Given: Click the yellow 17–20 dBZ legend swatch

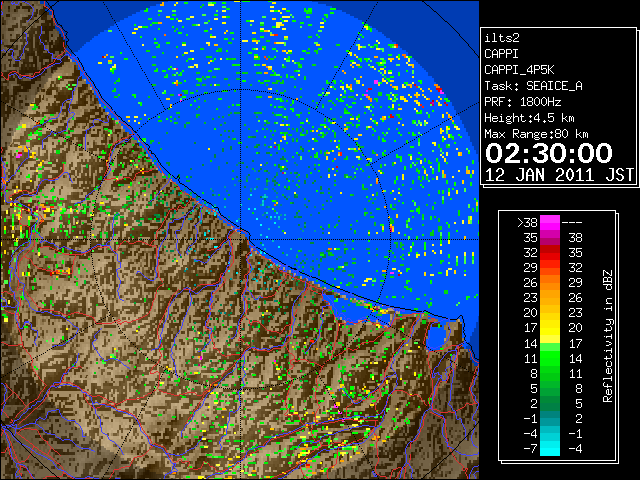Looking at the screenshot, I should click(550, 328).
